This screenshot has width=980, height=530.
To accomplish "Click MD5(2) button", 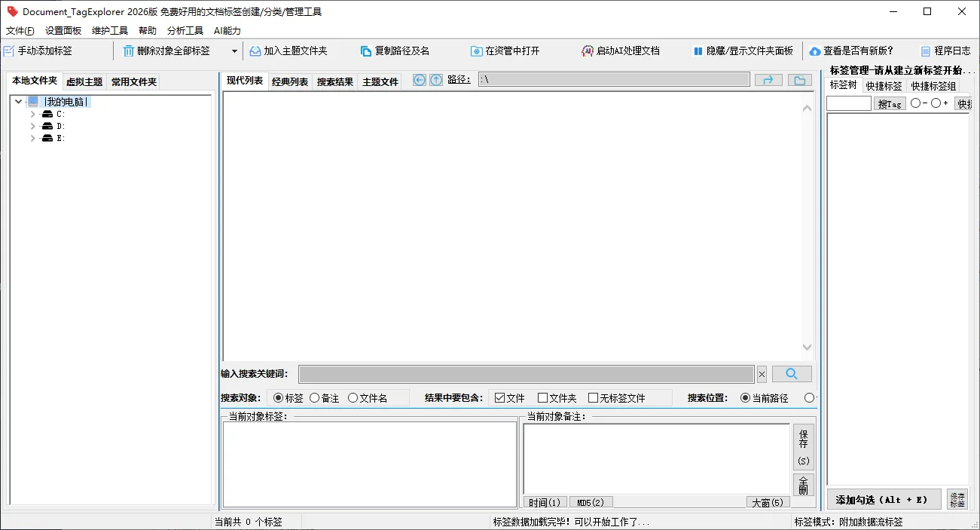I will pos(591,502).
